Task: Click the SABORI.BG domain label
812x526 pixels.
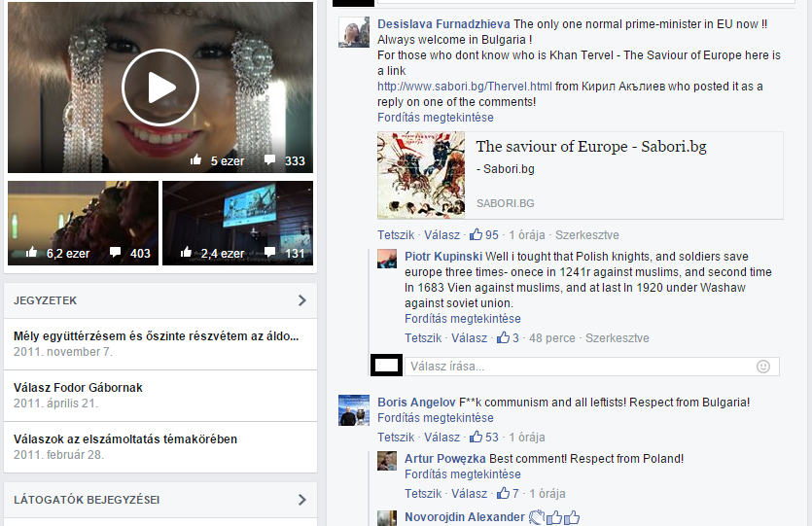Action: [x=505, y=203]
